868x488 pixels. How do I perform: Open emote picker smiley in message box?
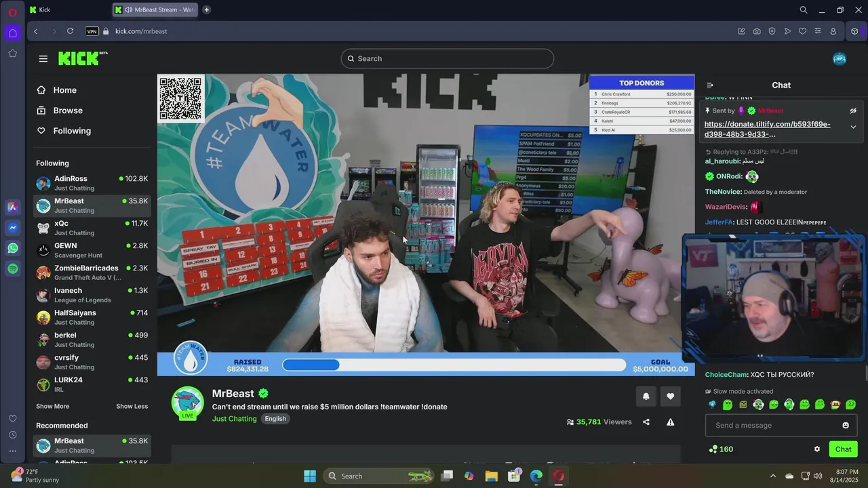click(x=846, y=425)
